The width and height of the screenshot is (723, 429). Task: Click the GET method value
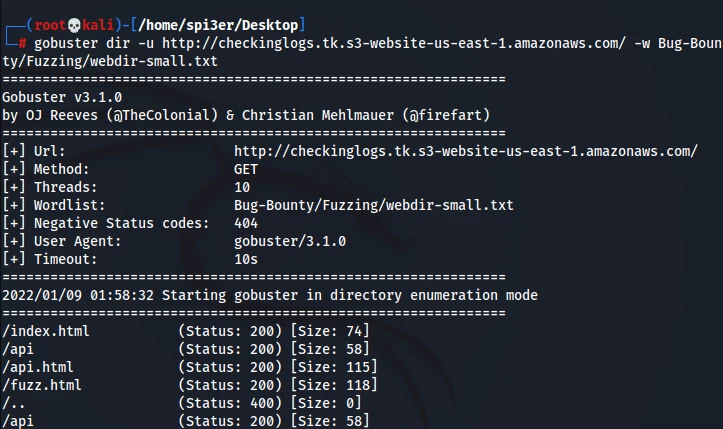(246, 169)
